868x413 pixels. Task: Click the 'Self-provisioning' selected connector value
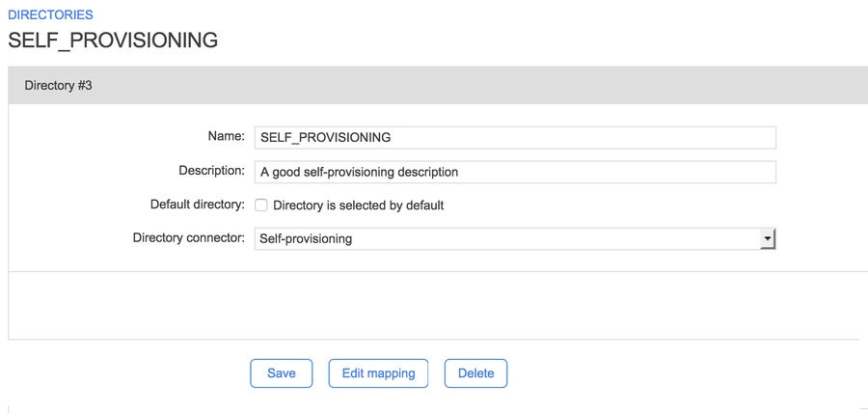point(306,238)
